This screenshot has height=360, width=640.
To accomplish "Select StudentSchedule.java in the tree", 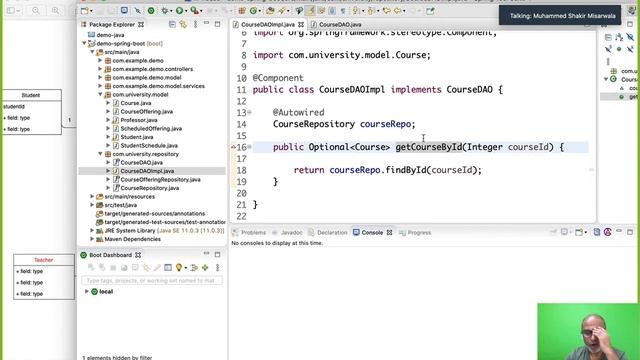I will (x=149, y=145).
